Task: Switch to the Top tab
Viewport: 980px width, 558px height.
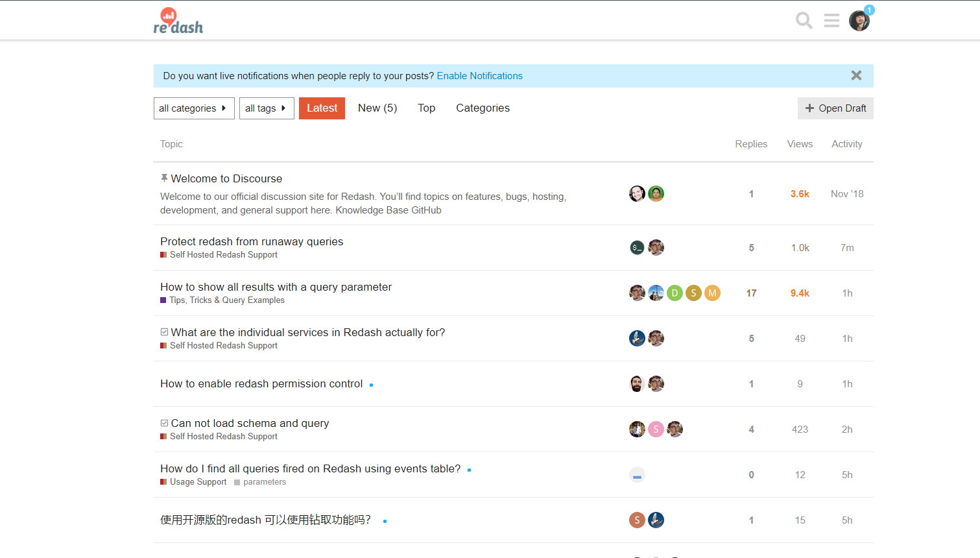Action: 426,108
